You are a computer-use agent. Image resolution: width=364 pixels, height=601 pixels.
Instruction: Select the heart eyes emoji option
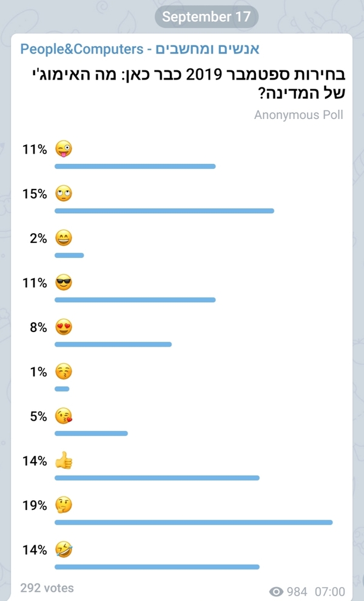tap(64, 327)
